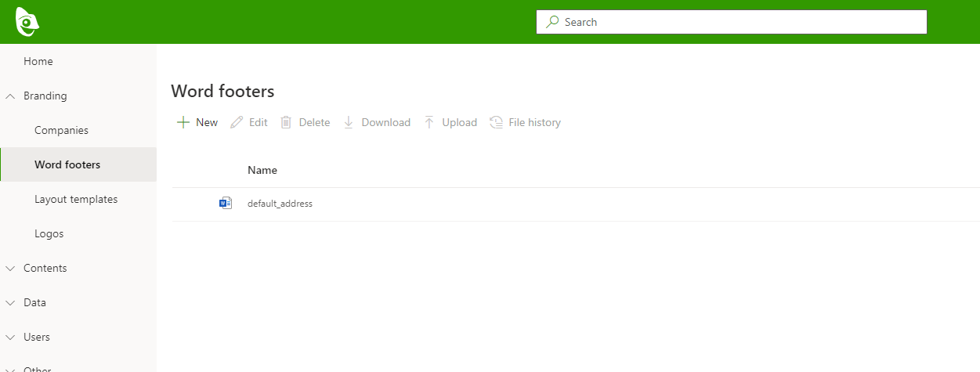Focus the Search input field
The width and height of the screenshot is (980, 372).
736,22
